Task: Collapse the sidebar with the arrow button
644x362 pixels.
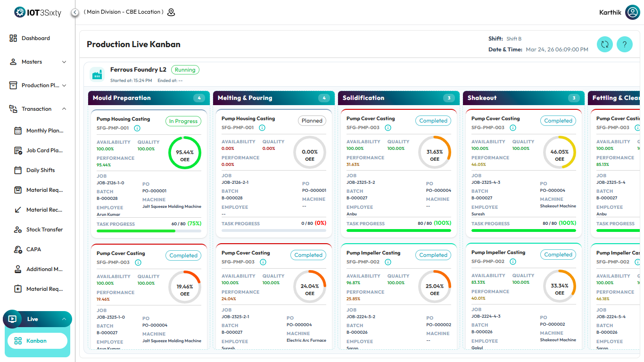Action: pos(75,13)
